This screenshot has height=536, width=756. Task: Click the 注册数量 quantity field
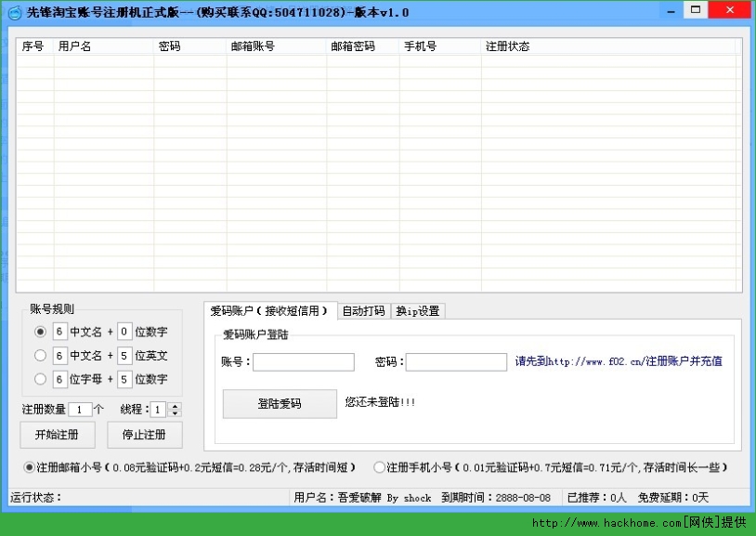pos(80,410)
